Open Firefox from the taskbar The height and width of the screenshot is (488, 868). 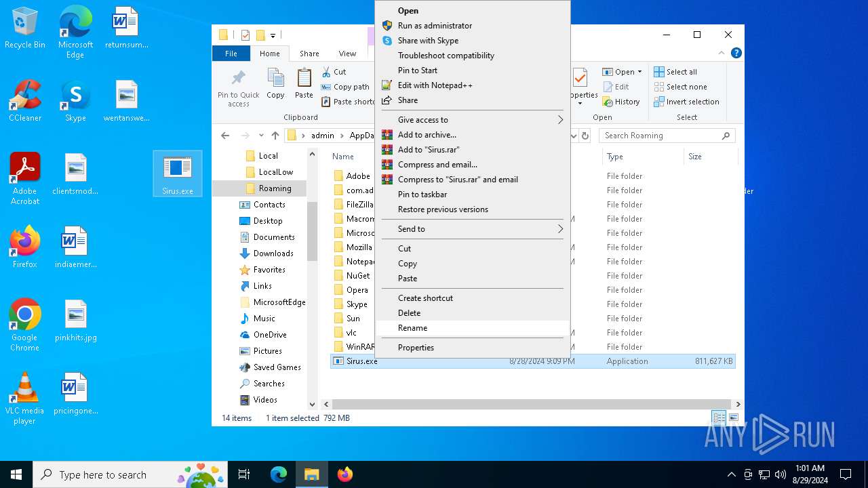pyautogui.click(x=344, y=474)
